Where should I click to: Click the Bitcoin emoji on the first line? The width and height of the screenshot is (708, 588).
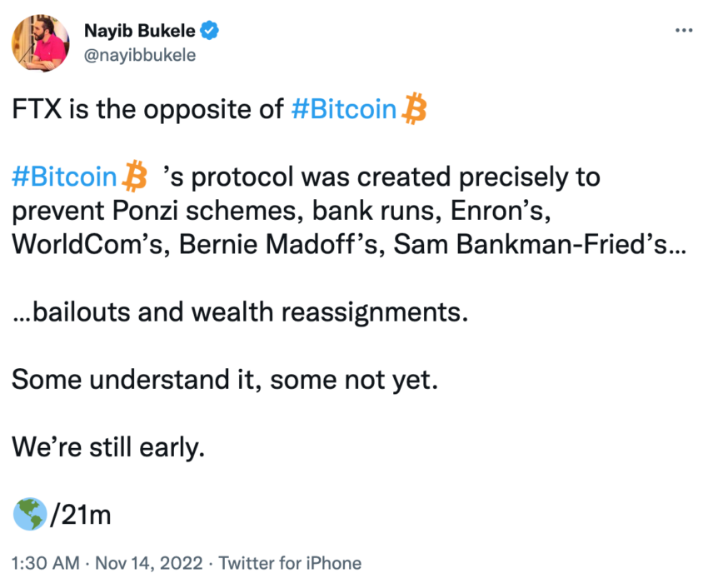click(x=414, y=109)
